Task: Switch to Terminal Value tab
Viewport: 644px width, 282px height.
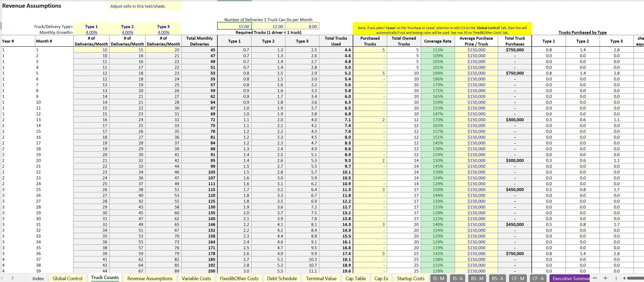Action: click(x=321, y=278)
